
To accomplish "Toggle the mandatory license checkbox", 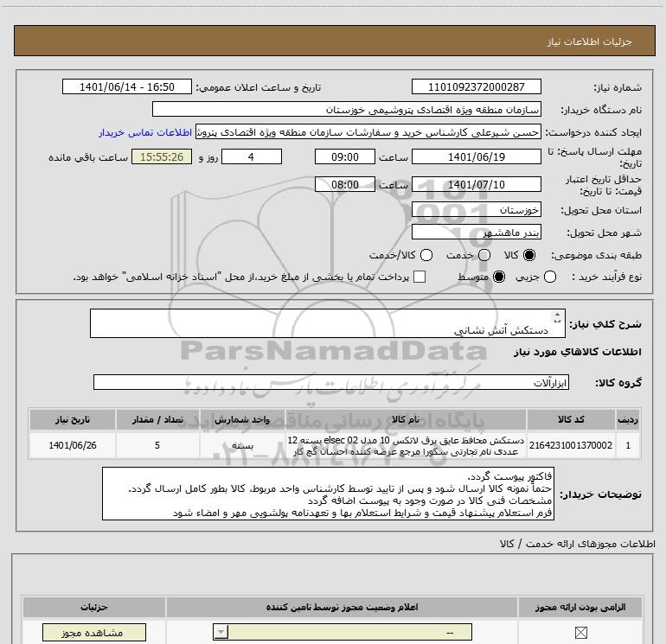I will (580, 633).
